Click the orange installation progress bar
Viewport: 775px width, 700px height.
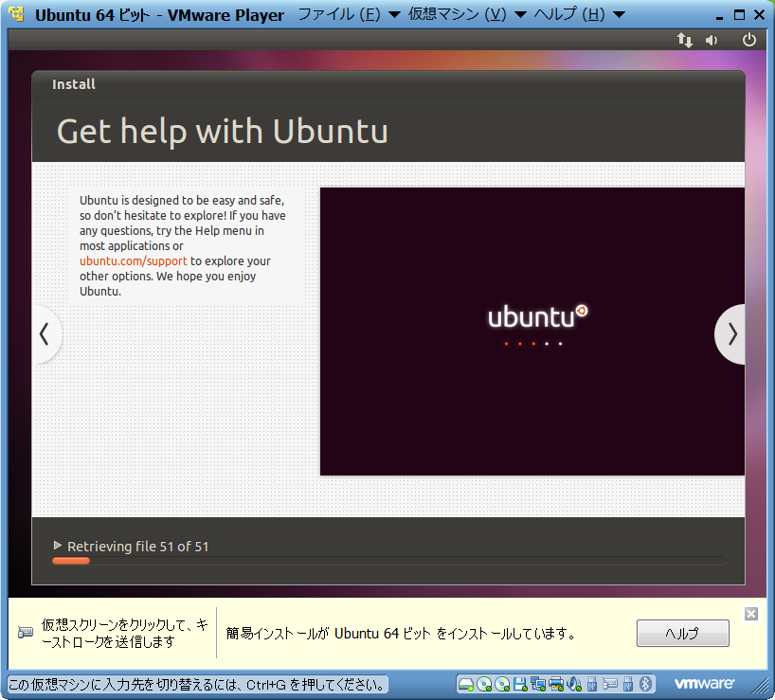click(71, 561)
